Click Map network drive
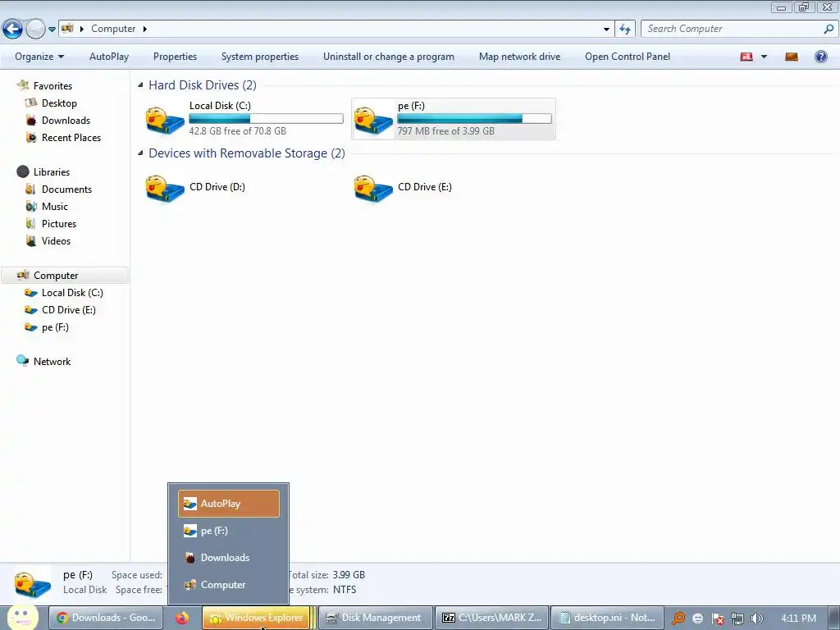Screen dimensions: 840x630 click(519, 57)
